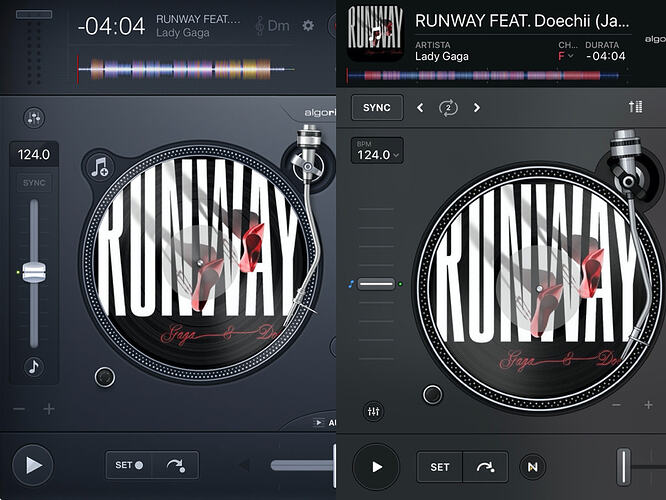The width and height of the screenshot is (666, 500).
Task: Adjust left deck tempo fader handle
Action: click(x=34, y=272)
